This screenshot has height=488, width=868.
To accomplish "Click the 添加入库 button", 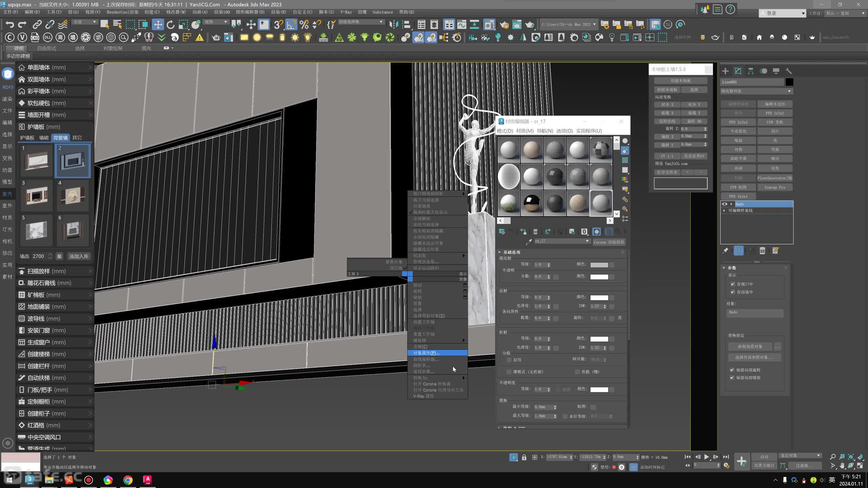I will 79,256.
